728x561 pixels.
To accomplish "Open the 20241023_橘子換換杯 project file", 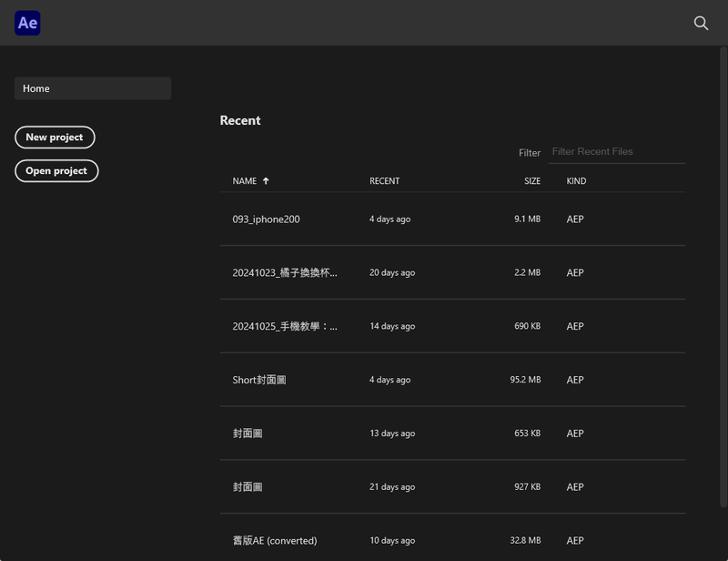I will point(284,273).
